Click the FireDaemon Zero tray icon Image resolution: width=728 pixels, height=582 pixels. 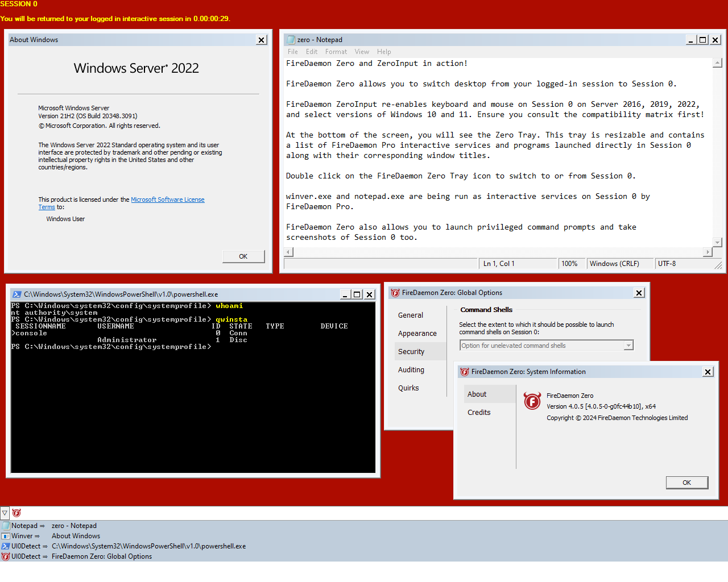(x=16, y=513)
